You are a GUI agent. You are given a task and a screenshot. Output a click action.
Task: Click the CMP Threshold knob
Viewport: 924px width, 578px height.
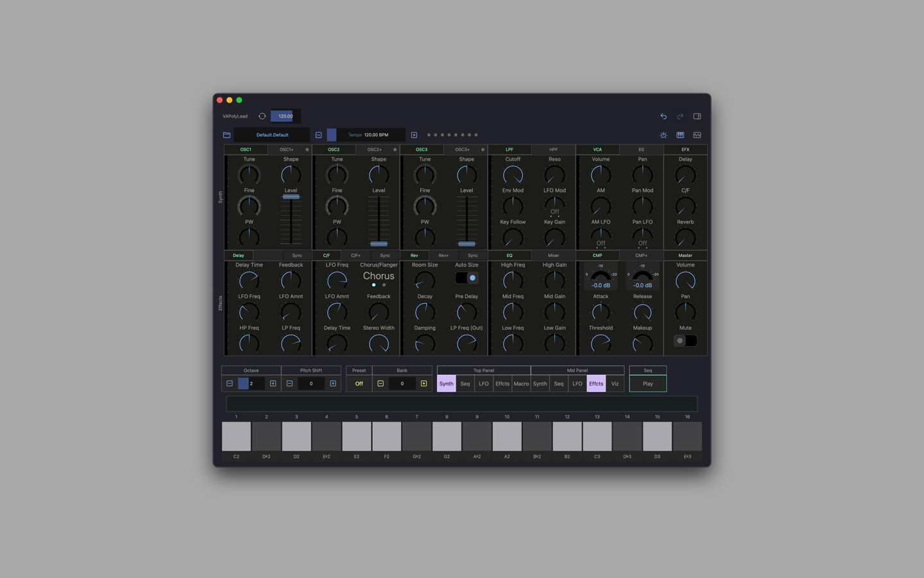click(601, 344)
